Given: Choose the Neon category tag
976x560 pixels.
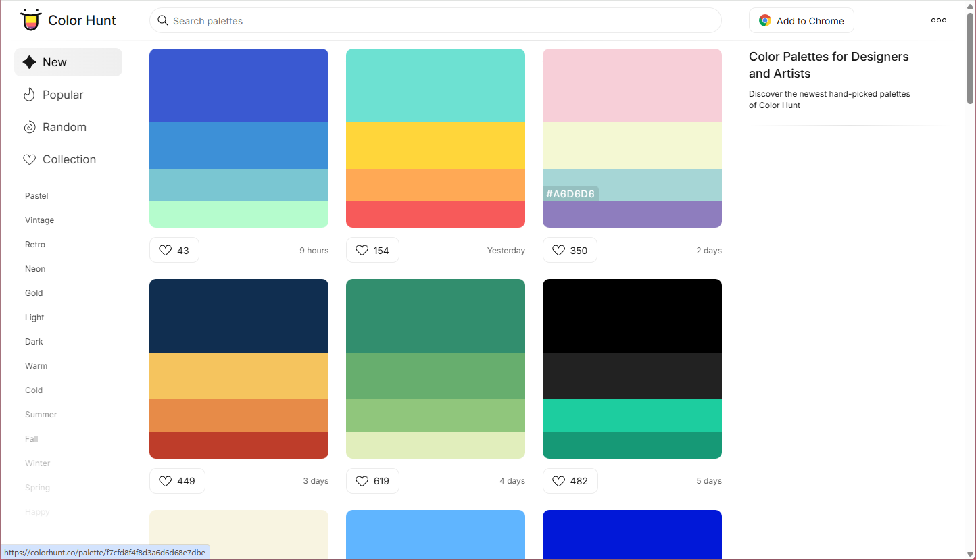Looking at the screenshot, I should [x=35, y=269].
